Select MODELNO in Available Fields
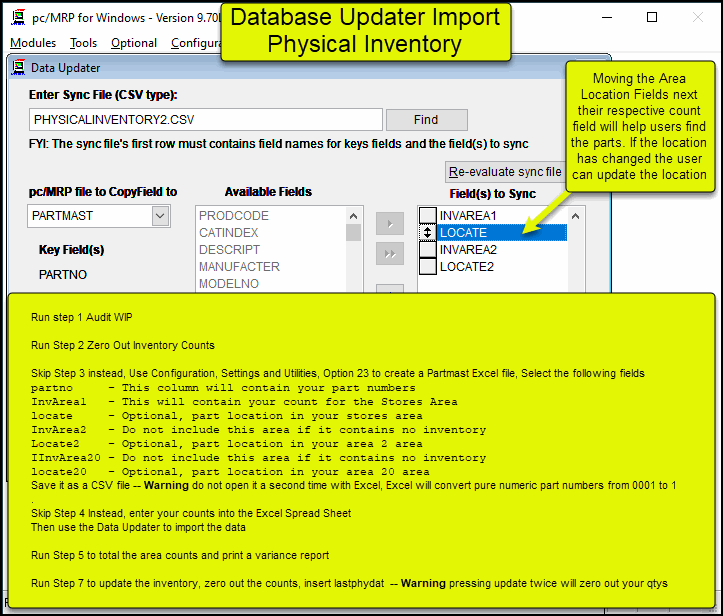 point(229,284)
